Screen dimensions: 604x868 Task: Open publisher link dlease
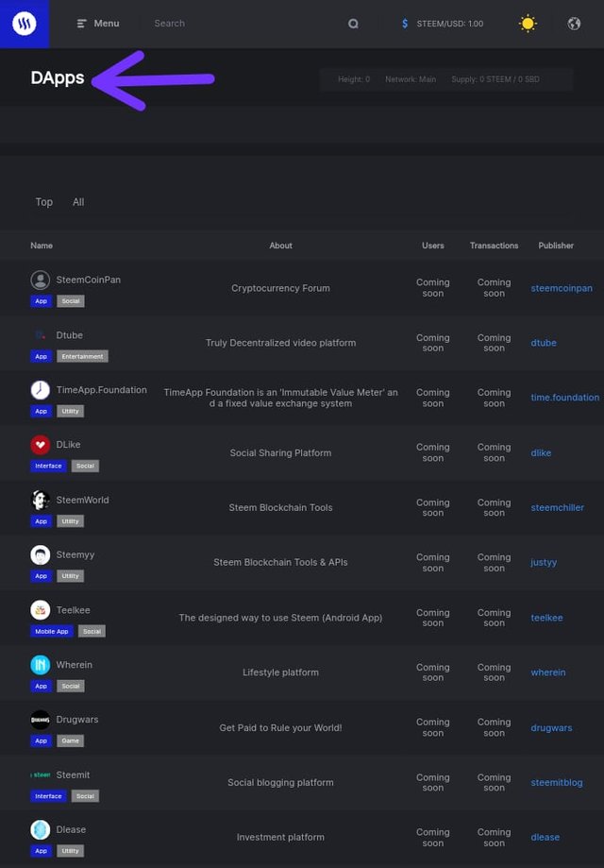pyautogui.click(x=545, y=838)
